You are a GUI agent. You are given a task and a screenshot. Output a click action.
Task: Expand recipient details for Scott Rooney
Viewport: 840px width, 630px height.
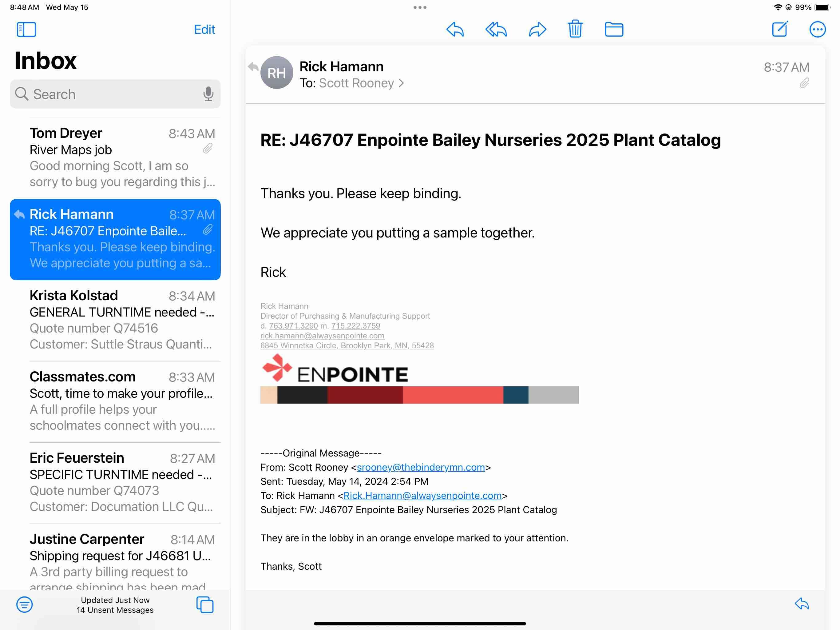coord(361,83)
